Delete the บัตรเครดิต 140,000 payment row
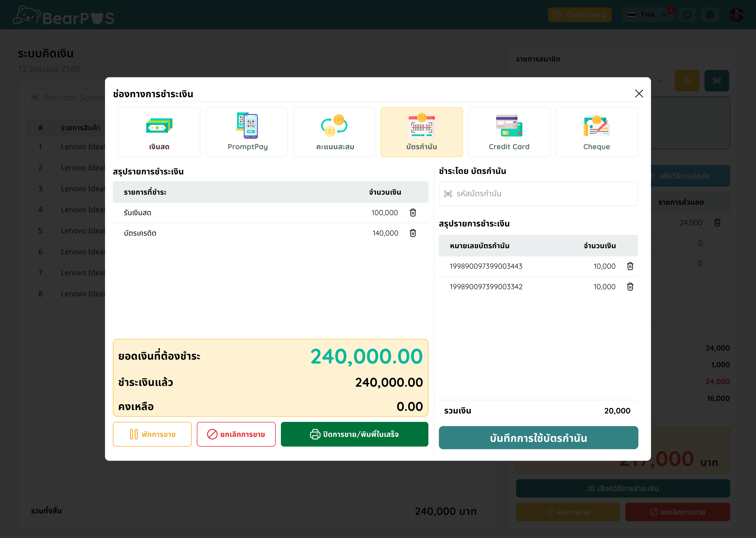 (413, 233)
